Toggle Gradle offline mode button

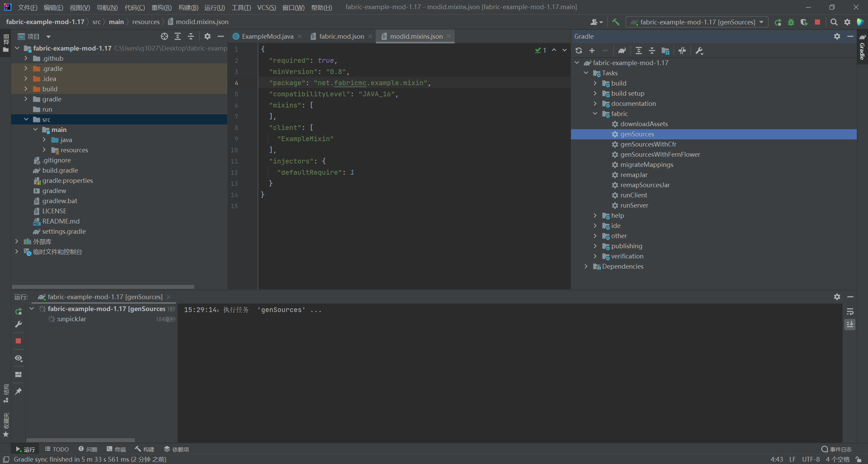click(x=682, y=51)
